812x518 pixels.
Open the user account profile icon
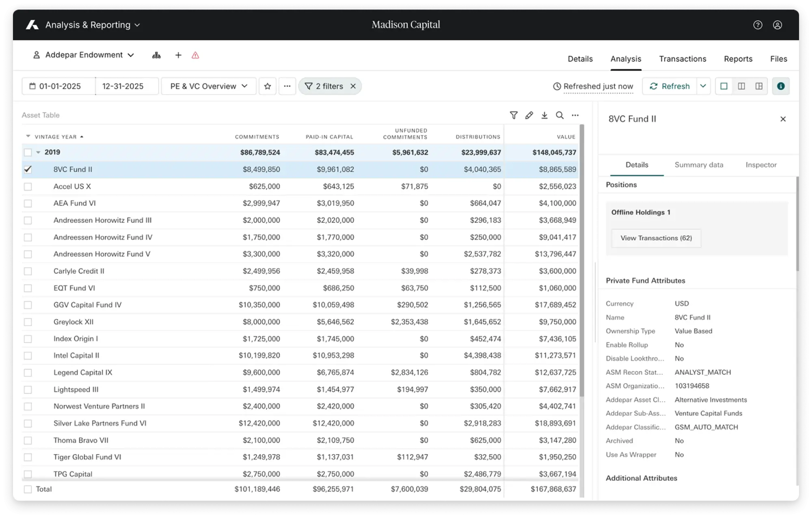click(x=777, y=25)
